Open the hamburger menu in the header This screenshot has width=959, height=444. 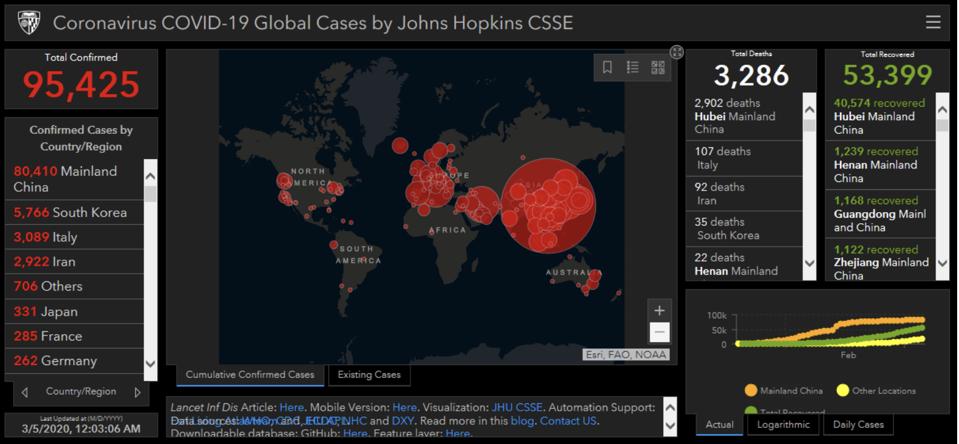click(x=932, y=22)
